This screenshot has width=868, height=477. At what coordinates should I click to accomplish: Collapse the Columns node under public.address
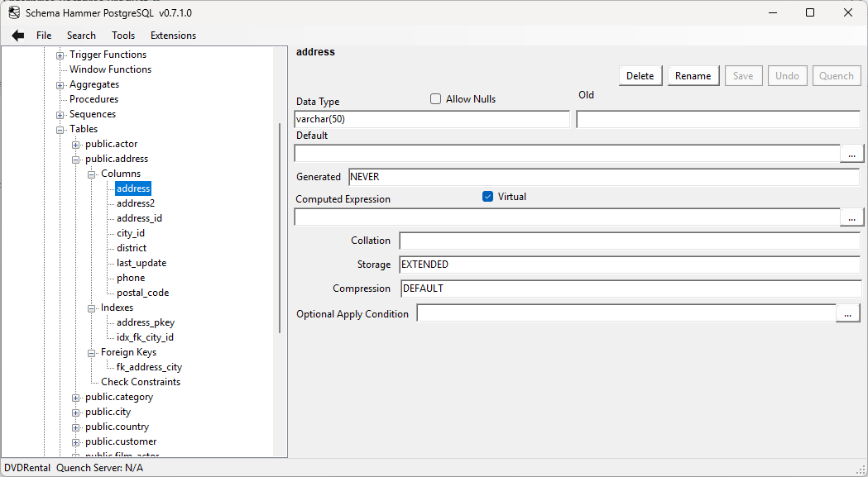click(92, 173)
